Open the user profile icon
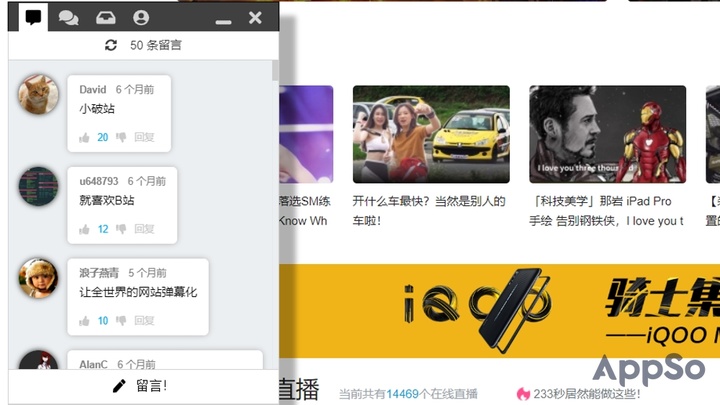This screenshot has width=720, height=405. pos(141,17)
